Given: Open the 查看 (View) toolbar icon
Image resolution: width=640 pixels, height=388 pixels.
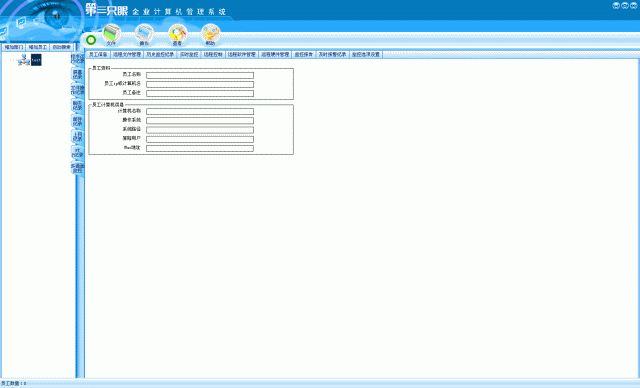Looking at the screenshot, I should pos(177,34).
